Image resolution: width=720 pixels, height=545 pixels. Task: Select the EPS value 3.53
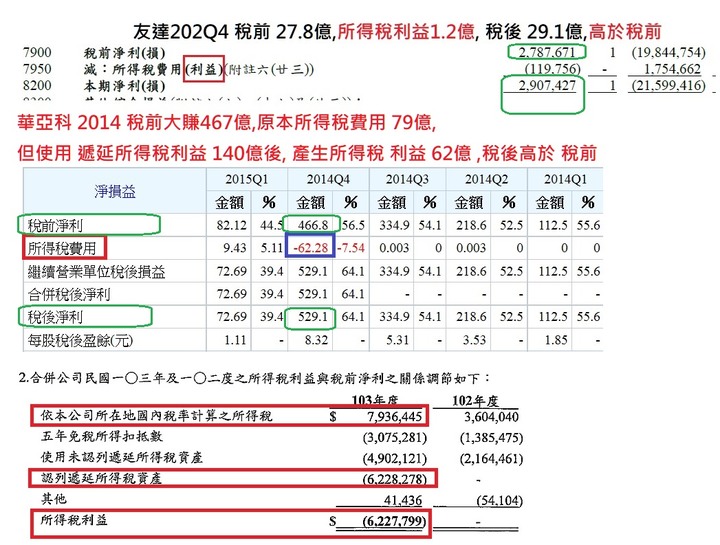point(475,340)
